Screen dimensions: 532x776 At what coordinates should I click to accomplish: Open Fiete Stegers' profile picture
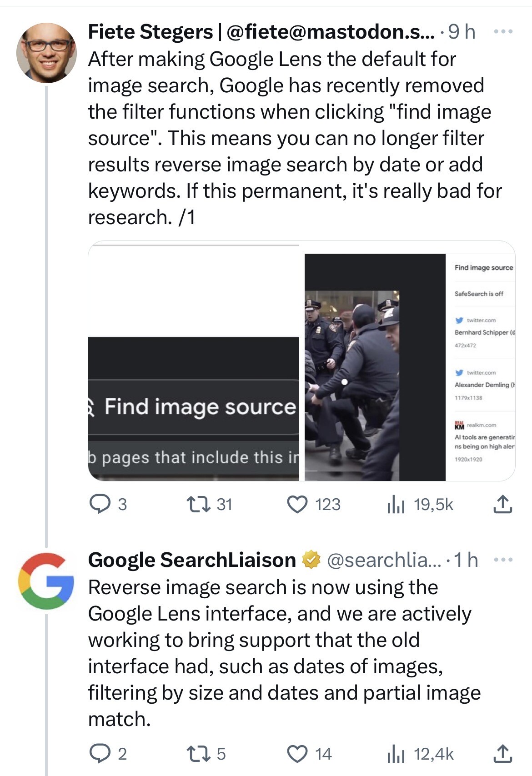click(x=46, y=53)
